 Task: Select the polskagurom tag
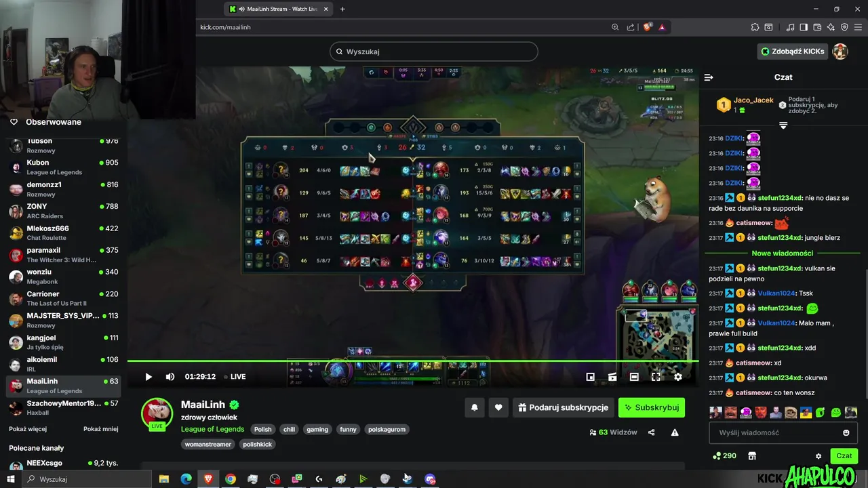[x=388, y=429]
